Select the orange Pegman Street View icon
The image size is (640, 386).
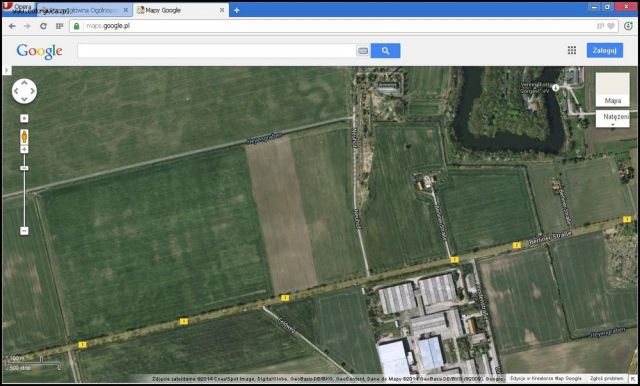click(x=24, y=137)
